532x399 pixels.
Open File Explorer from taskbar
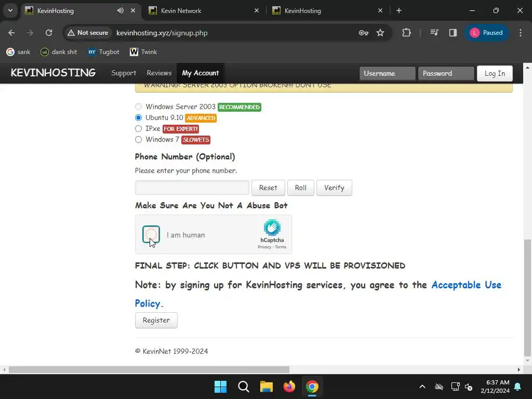267,387
